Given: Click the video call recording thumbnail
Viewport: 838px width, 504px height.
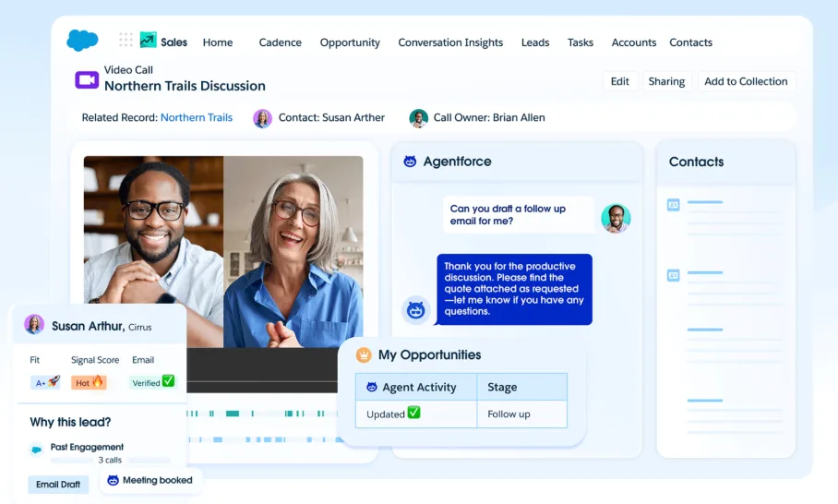Looking at the screenshot, I should click(x=223, y=251).
